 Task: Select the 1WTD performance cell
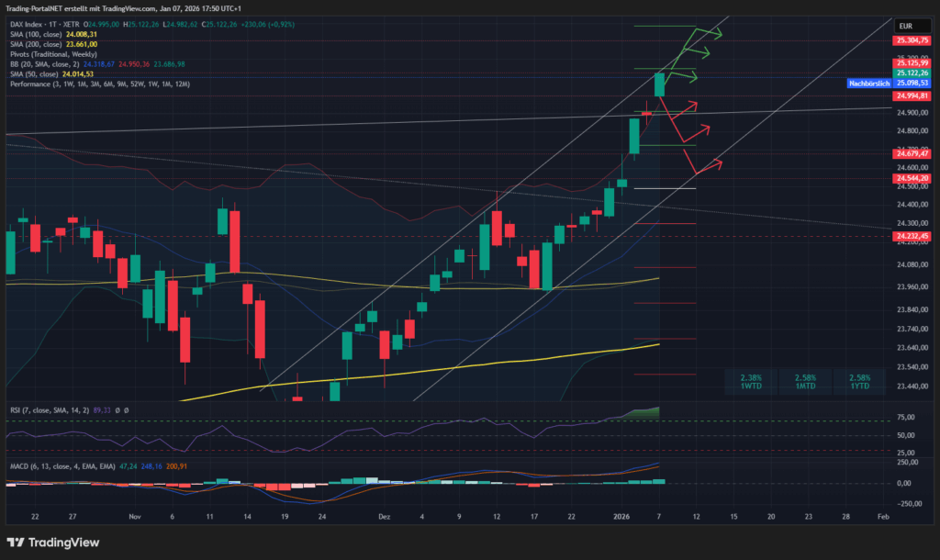coord(750,382)
